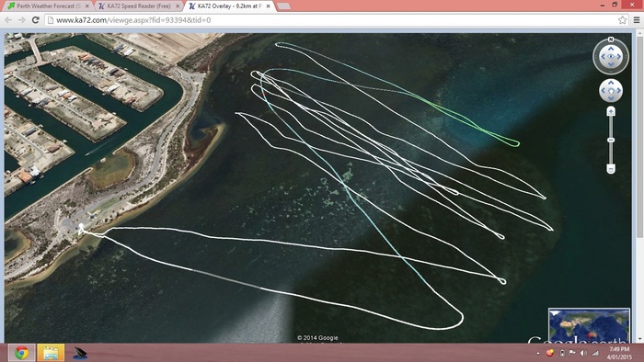
Task: Open the Chrome menu hamburger icon
Action: point(637,19)
